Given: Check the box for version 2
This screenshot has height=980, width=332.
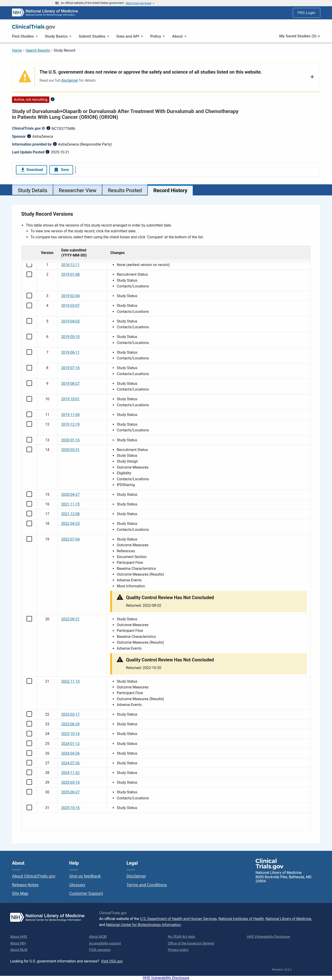Looking at the screenshot, I should (29, 274).
